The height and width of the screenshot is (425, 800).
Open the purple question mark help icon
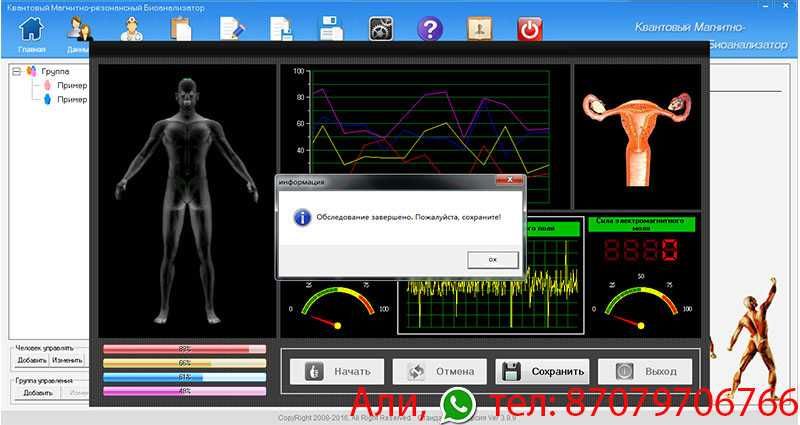point(430,29)
